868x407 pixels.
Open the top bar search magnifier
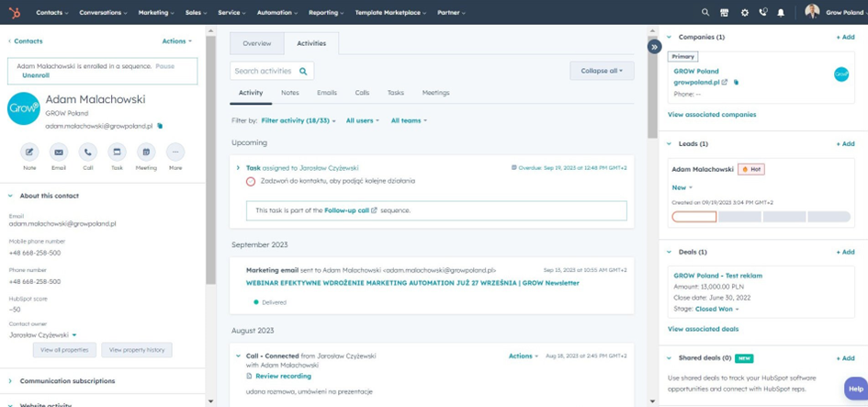[705, 12]
